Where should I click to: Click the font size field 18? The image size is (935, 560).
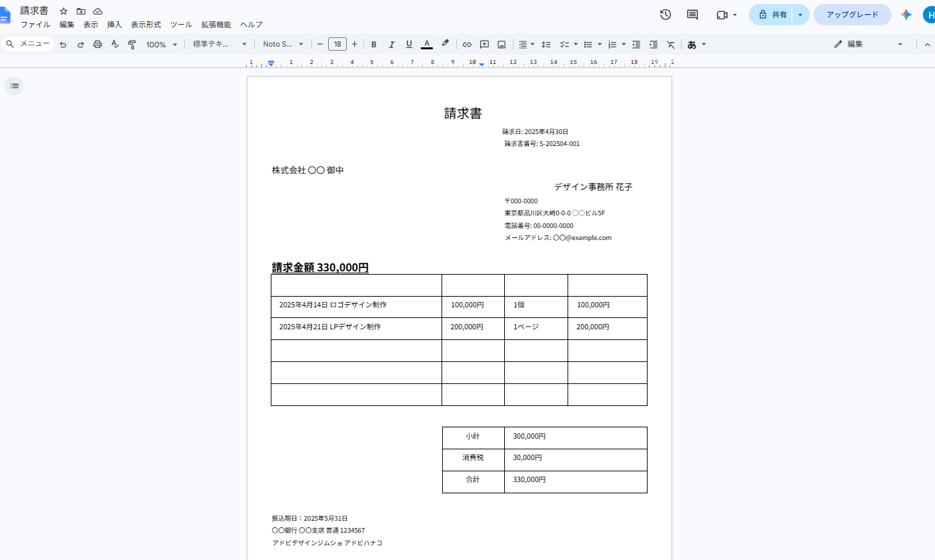[x=337, y=45]
